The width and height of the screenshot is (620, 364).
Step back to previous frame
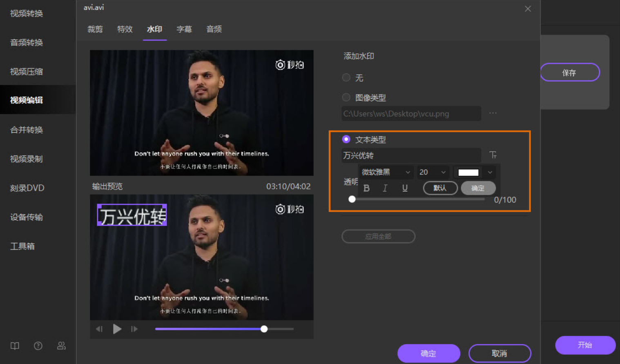click(x=99, y=329)
